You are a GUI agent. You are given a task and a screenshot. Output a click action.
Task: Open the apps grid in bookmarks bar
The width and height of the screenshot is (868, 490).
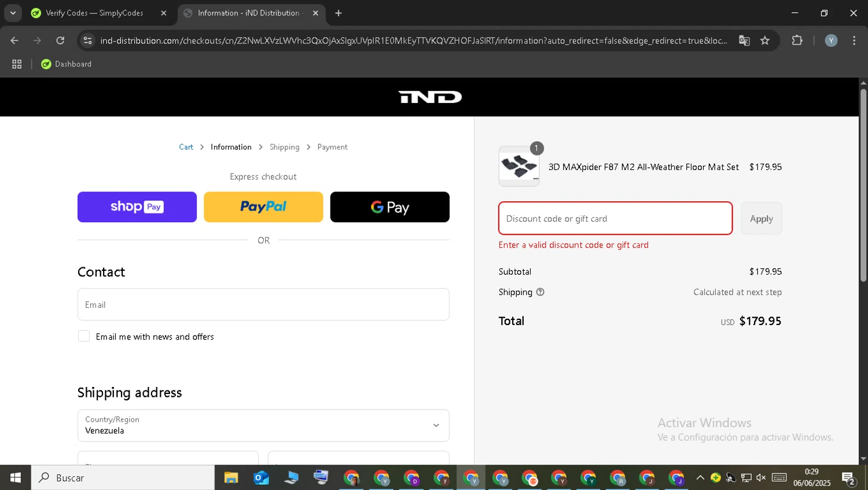pos(17,64)
